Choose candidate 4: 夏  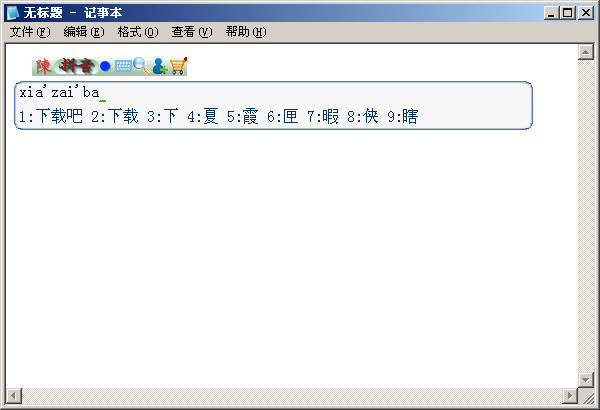click(203, 116)
